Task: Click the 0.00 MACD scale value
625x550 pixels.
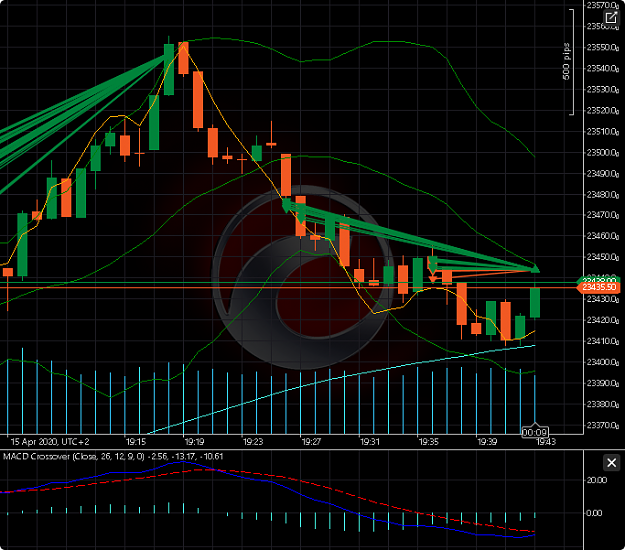Action: pyautogui.click(x=594, y=513)
